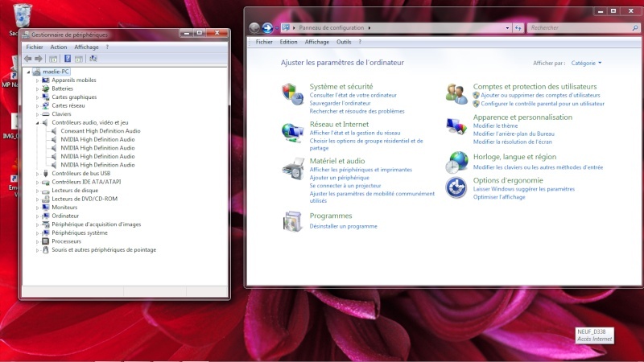Open Fichier menu in Control Panel
The height and width of the screenshot is (362, 644).
click(x=264, y=42)
